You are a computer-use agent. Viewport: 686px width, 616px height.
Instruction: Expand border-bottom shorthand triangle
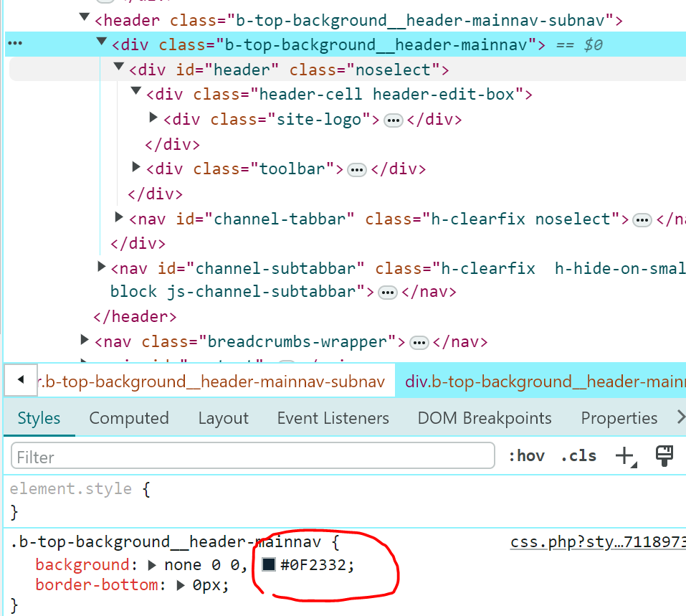point(180,585)
